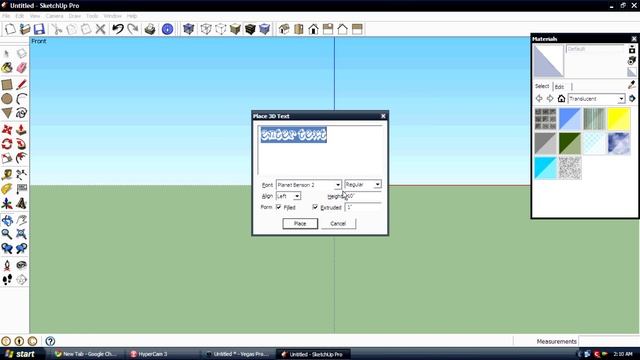Select the Rectangle tool
The image size is (640, 360).
pyautogui.click(x=7, y=85)
